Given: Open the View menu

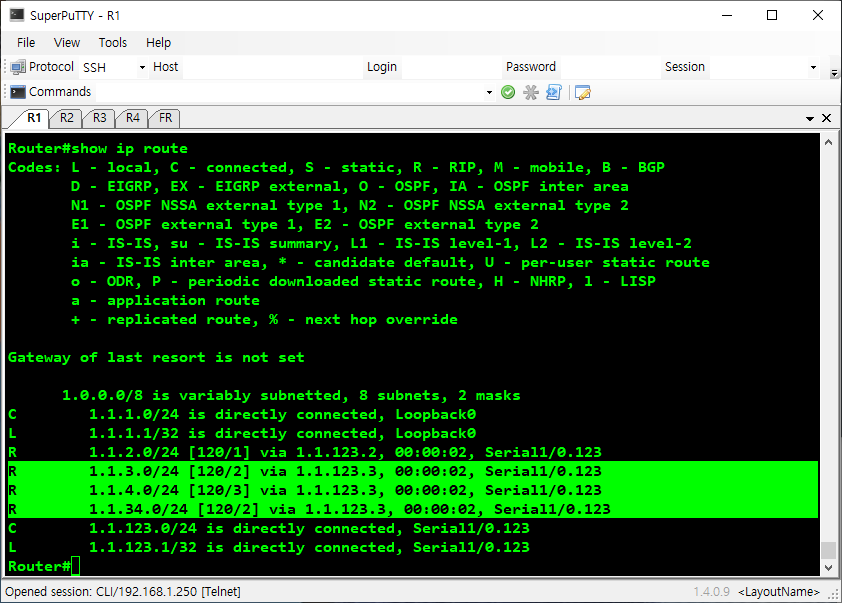Looking at the screenshot, I should coord(67,42).
